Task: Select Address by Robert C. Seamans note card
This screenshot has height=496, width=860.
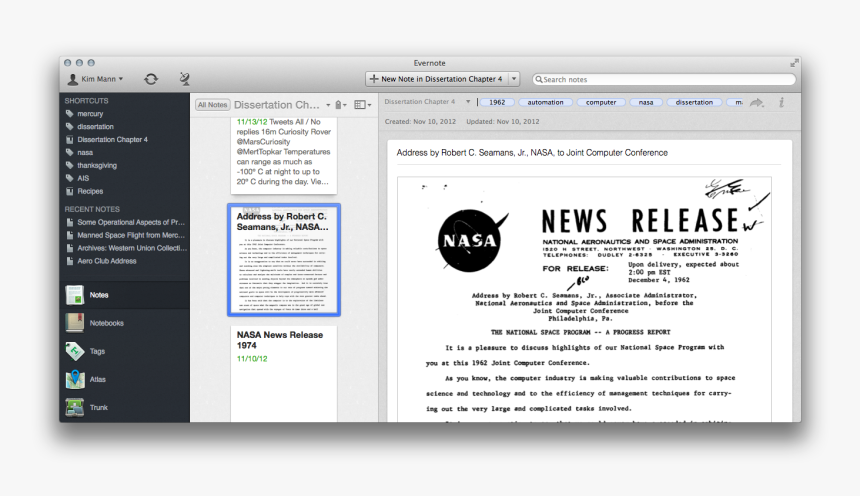Action: [x=284, y=260]
